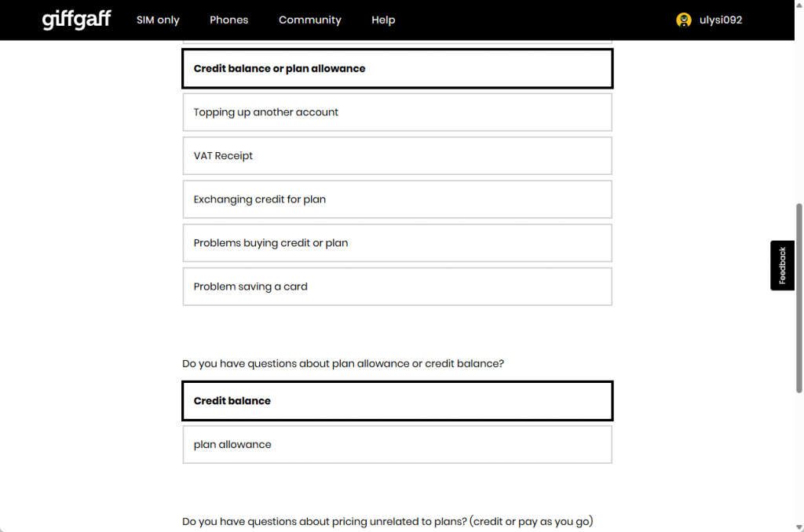Pick Exchanging credit for plan
This screenshot has height=532, width=804.
(397, 199)
